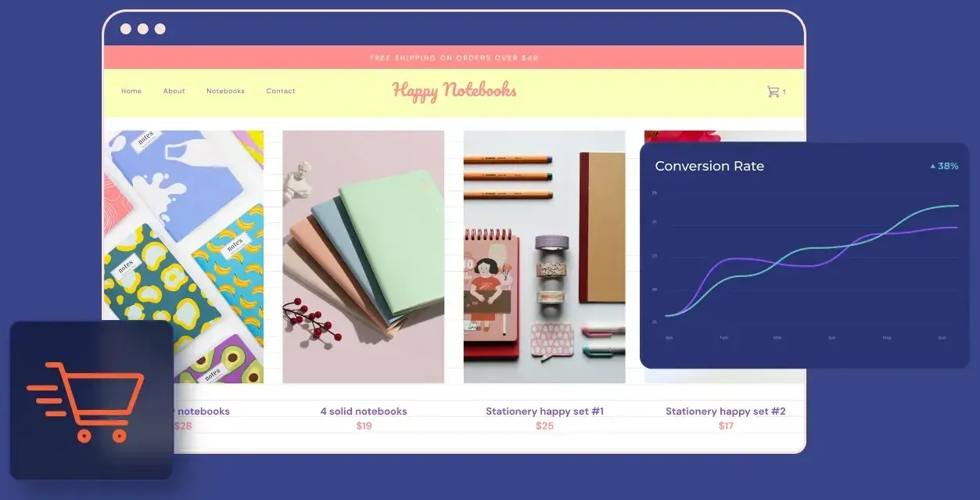The width and height of the screenshot is (980, 500).
Task: Click the second window dot in title bar
Action: point(143,29)
